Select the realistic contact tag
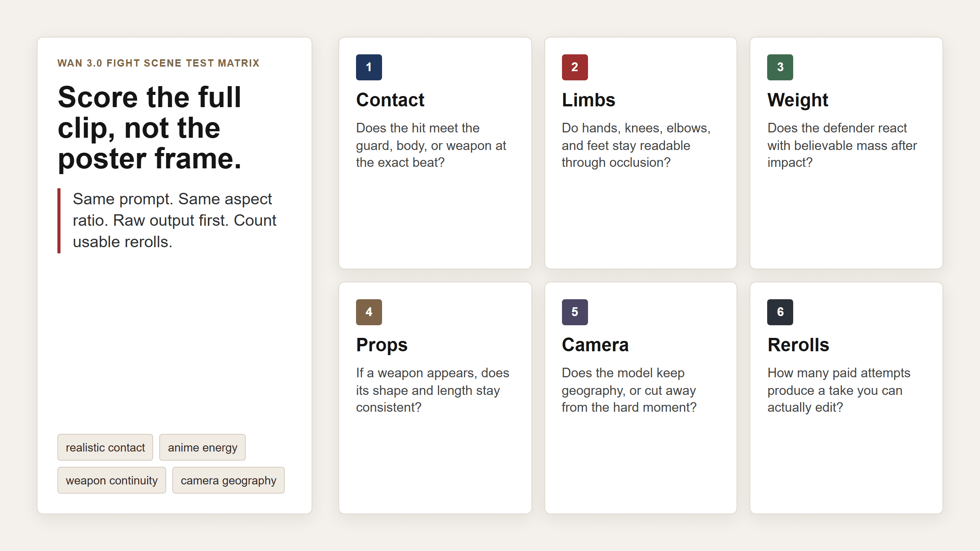 [105, 447]
